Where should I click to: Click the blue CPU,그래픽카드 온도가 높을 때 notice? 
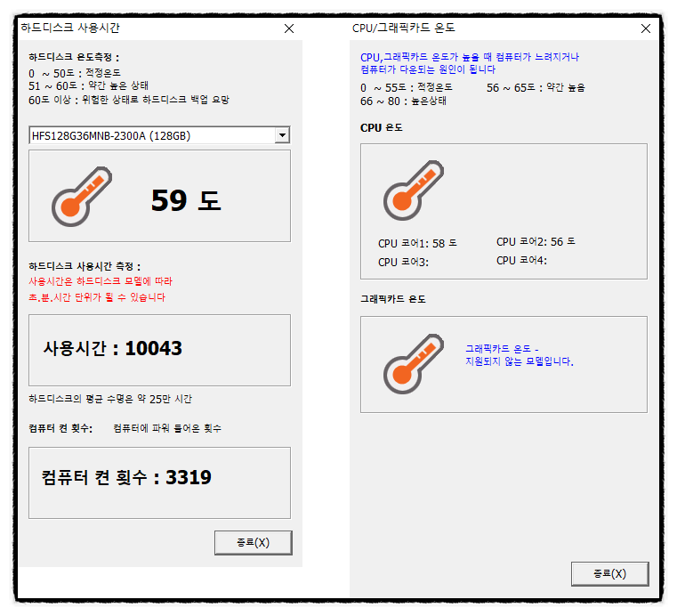(x=470, y=63)
